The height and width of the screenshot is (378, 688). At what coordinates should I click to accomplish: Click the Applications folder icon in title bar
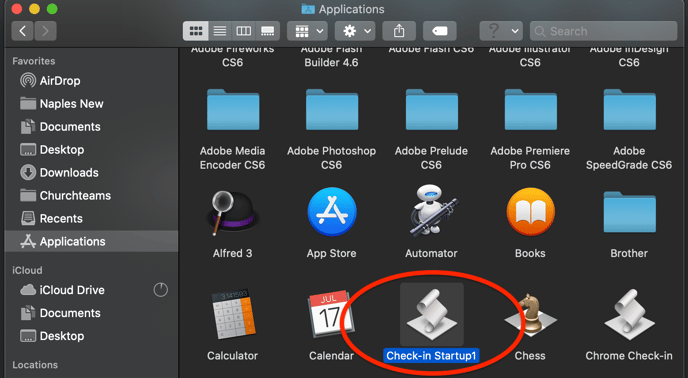[x=308, y=9]
